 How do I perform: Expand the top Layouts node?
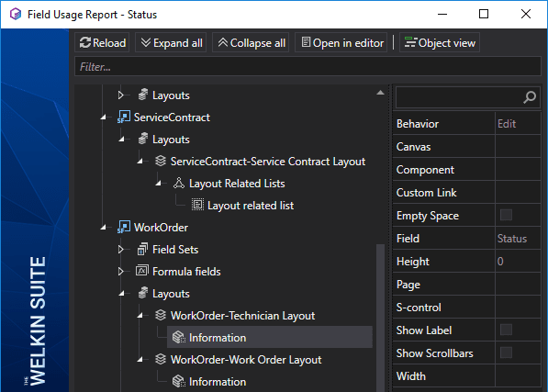(x=121, y=95)
